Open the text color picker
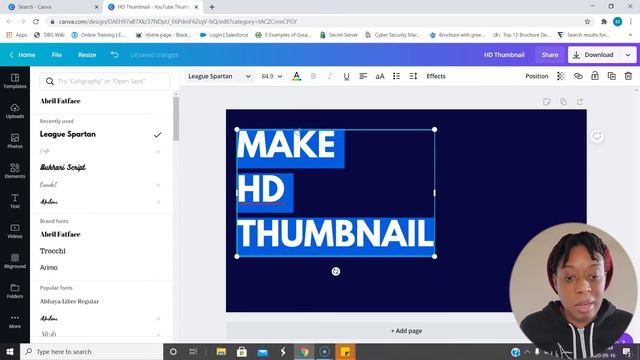 pos(297,76)
